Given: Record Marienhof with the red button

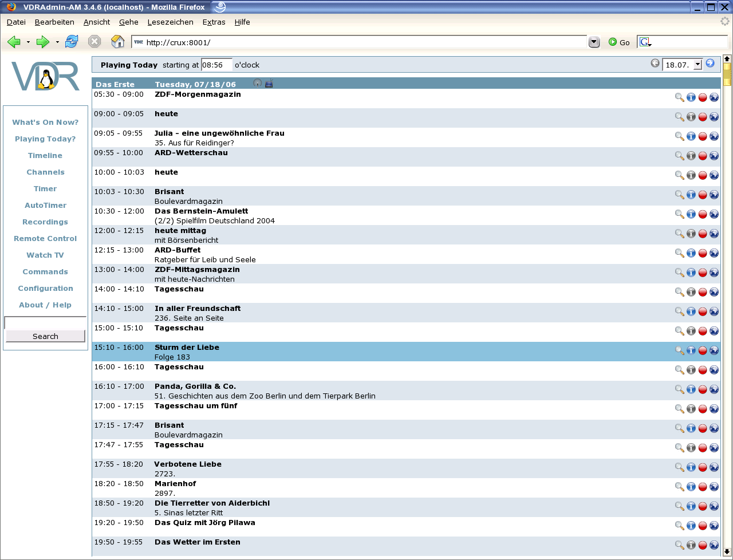Looking at the screenshot, I should (x=703, y=487).
